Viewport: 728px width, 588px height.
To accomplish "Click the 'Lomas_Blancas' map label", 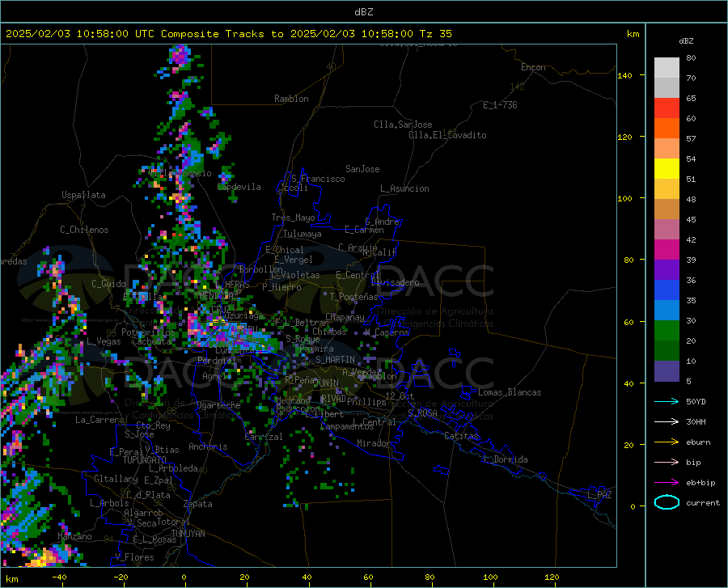I will [x=510, y=392].
